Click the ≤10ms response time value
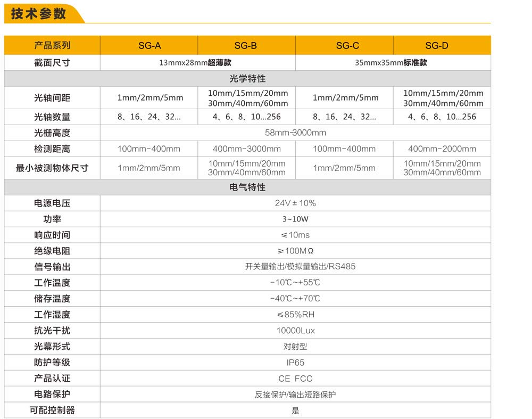Image resolution: width=532 pixels, height=419 pixels. coord(295,235)
